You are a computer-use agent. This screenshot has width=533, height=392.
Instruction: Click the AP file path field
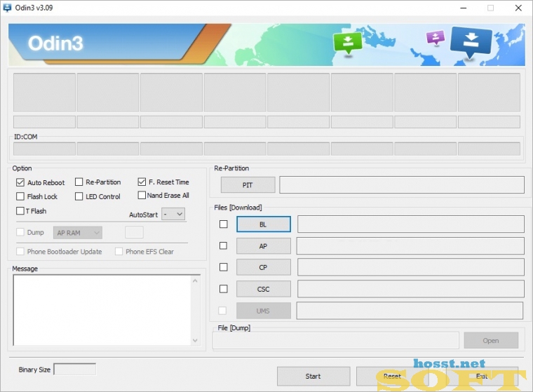pos(410,246)
